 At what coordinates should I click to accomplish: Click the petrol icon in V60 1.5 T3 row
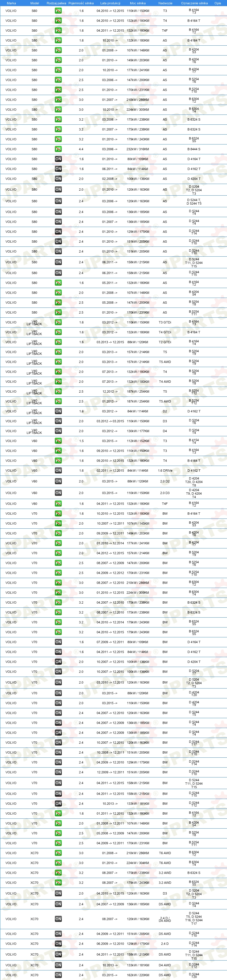pos(58,441)
